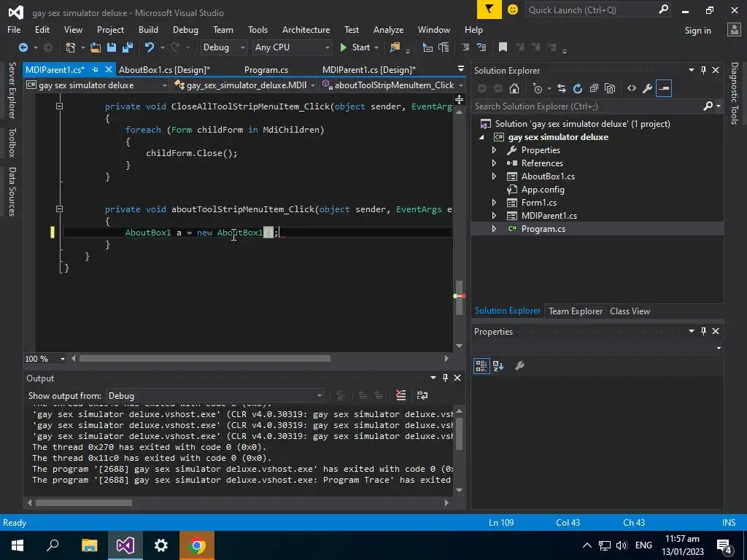Image resolution: width=747 pixels, height=560 pixels.
Task: Switch to the Program.cs editor tab
Action: pos(266,69)
